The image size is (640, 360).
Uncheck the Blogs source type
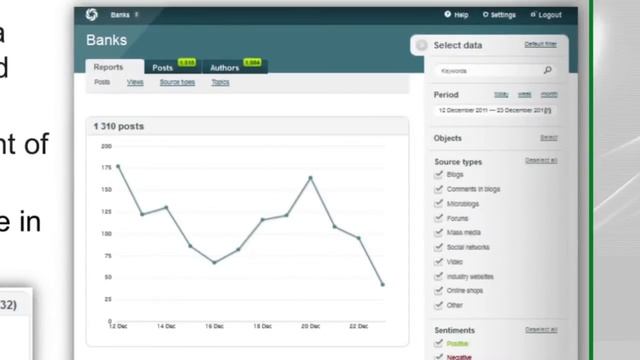point(439,174)
